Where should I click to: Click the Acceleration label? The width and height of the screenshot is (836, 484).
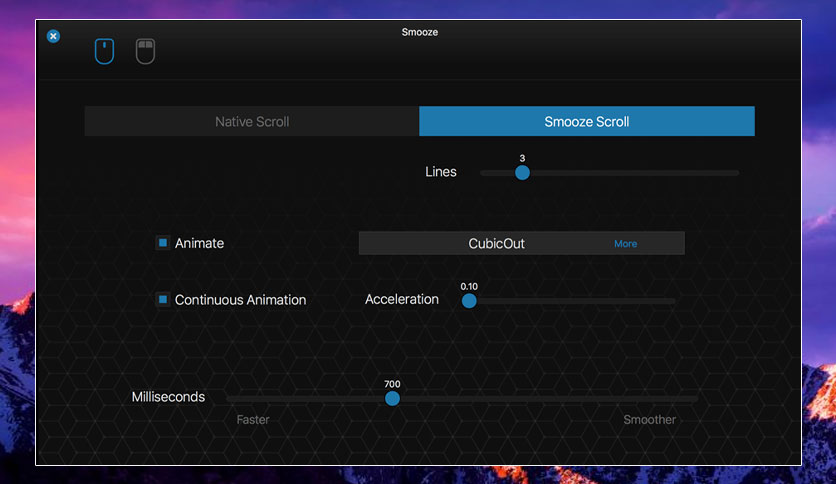402,299
